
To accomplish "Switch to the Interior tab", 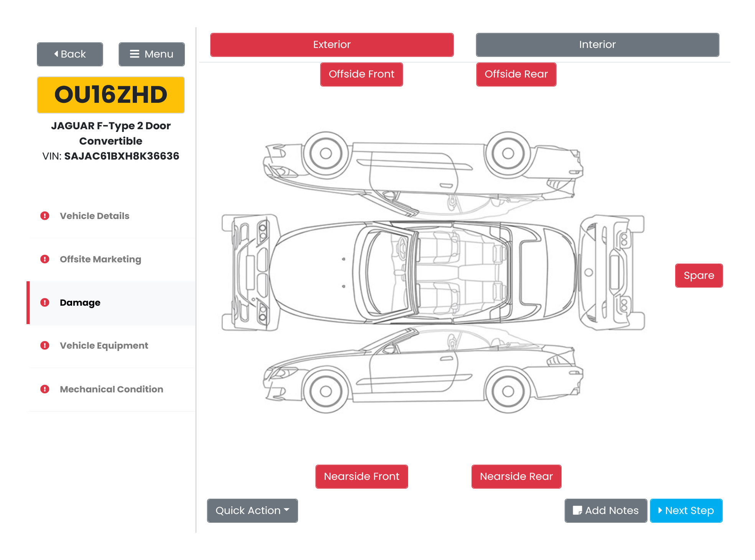I will pyautogui.click(x=597, y=44).
